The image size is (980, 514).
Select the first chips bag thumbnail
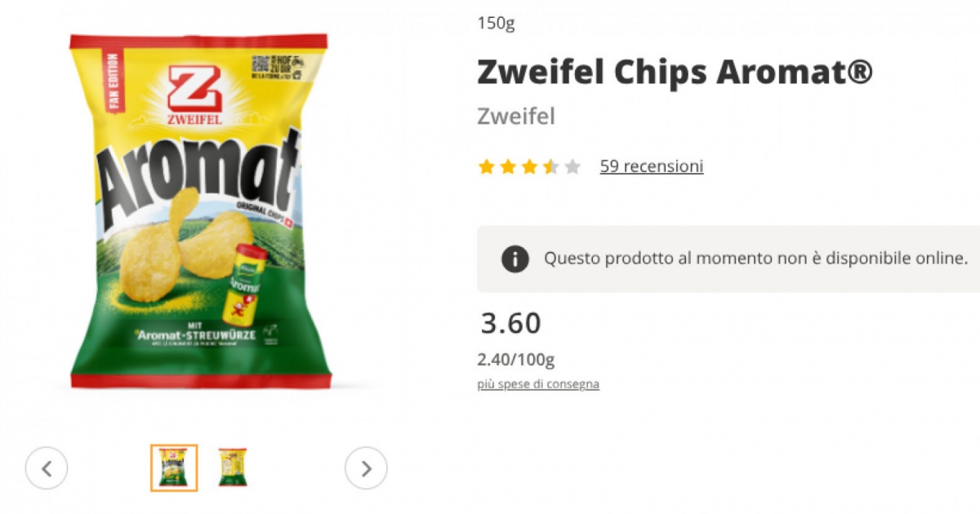tap(174, 467)
